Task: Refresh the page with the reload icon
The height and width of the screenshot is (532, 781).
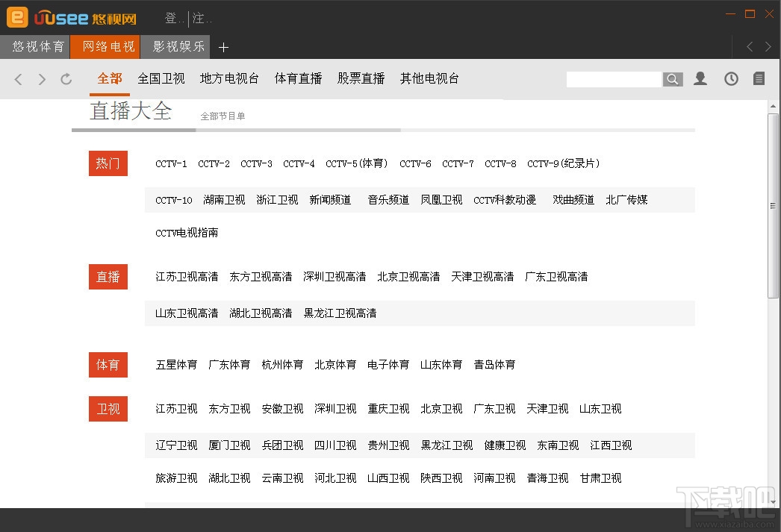Action: point(66,78)
